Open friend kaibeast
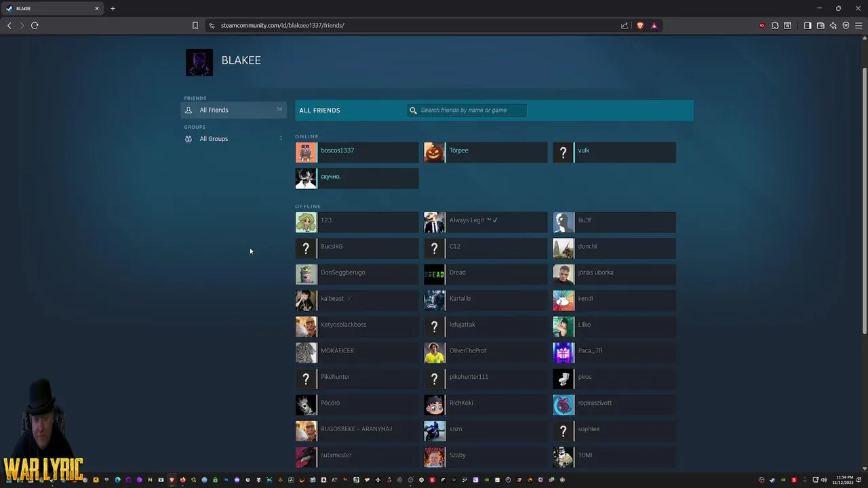 click(x=357, y=300)
